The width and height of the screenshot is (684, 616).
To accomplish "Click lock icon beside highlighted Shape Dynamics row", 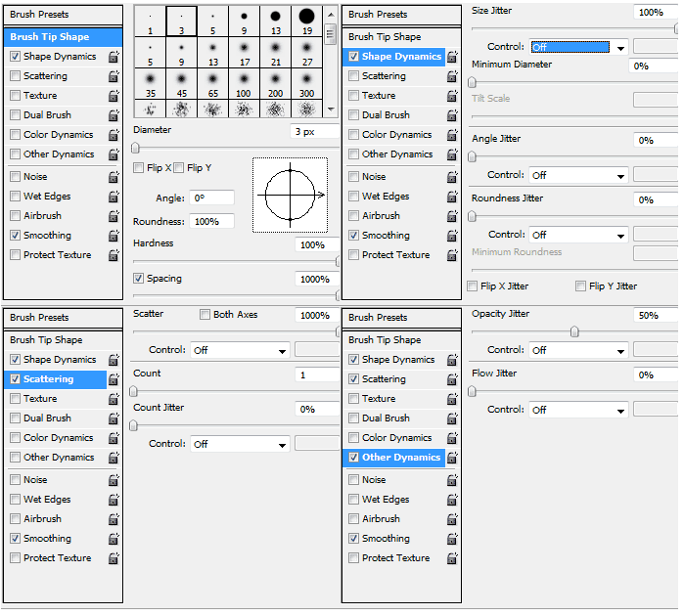I will click(x=452, y=57).
